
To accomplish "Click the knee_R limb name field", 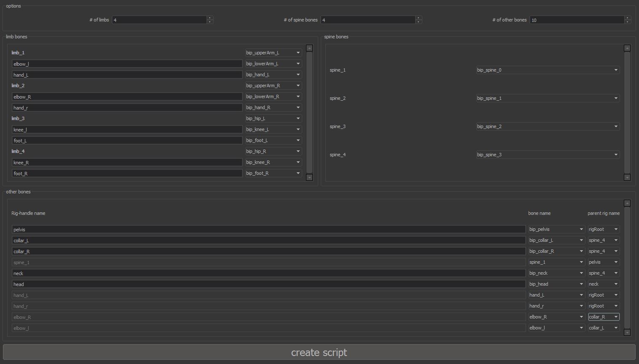I will coord(127,162).
